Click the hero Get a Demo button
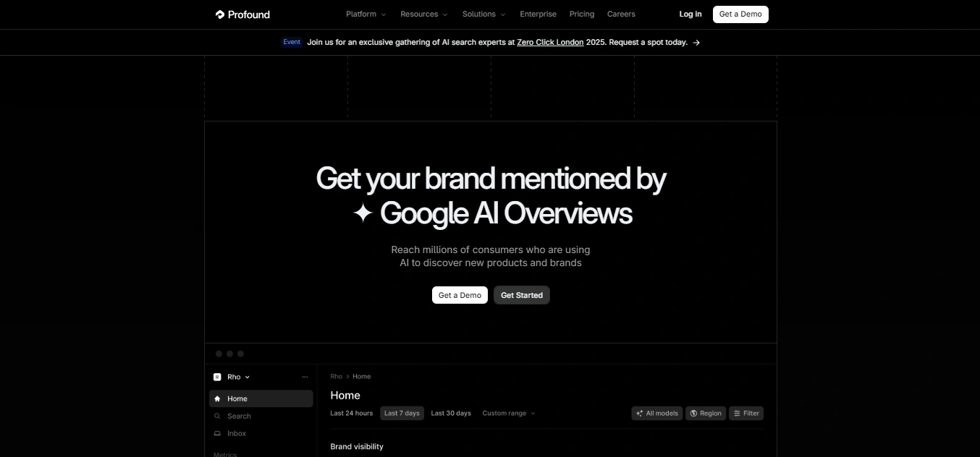 [x=460, y=295]
